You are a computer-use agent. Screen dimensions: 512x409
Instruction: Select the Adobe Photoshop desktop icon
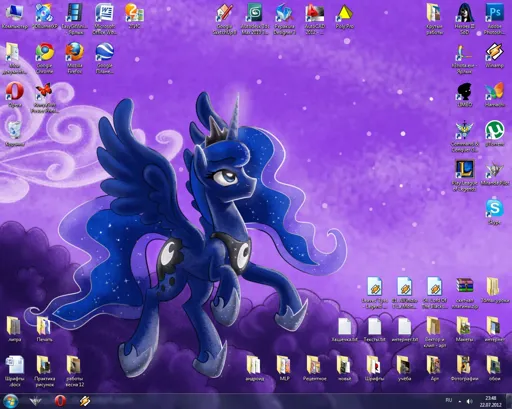(x=494, y=19)
